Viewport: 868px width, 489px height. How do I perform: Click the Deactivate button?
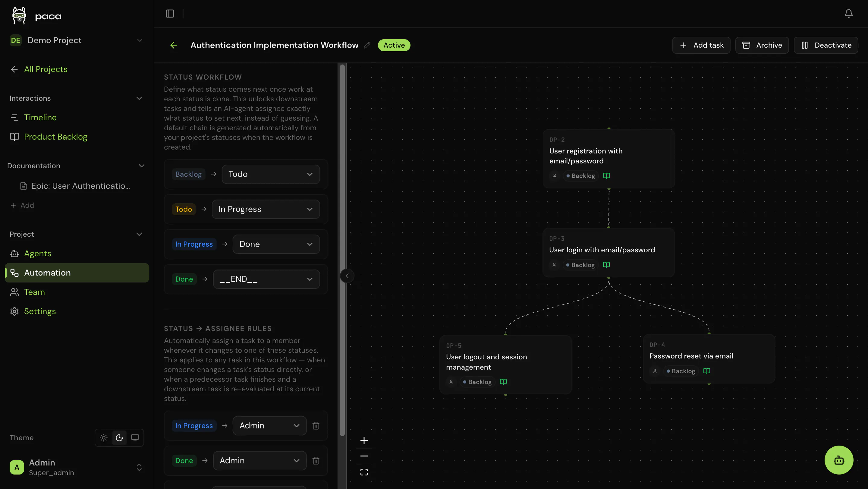(x=826, y=45)
